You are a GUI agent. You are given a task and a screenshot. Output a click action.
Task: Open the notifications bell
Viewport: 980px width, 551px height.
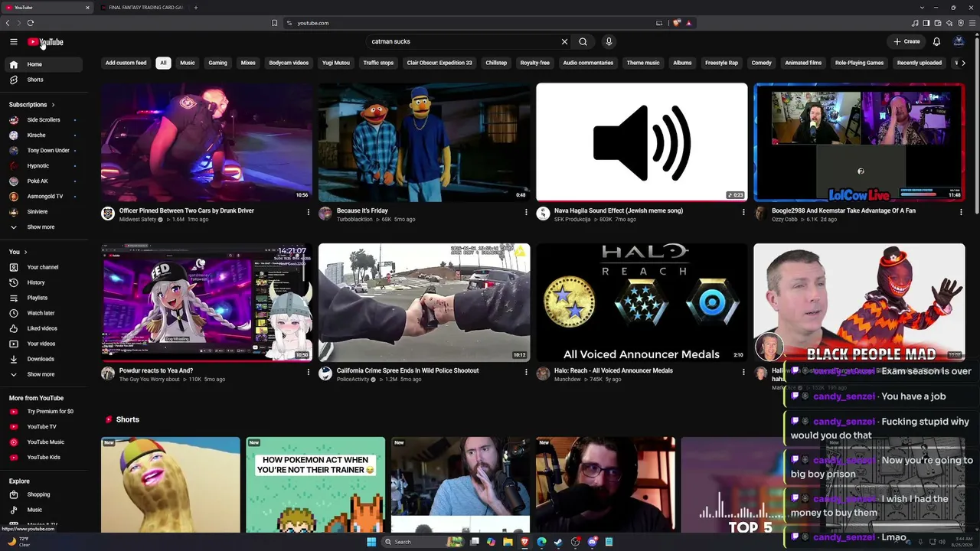(x=936, y=42)
